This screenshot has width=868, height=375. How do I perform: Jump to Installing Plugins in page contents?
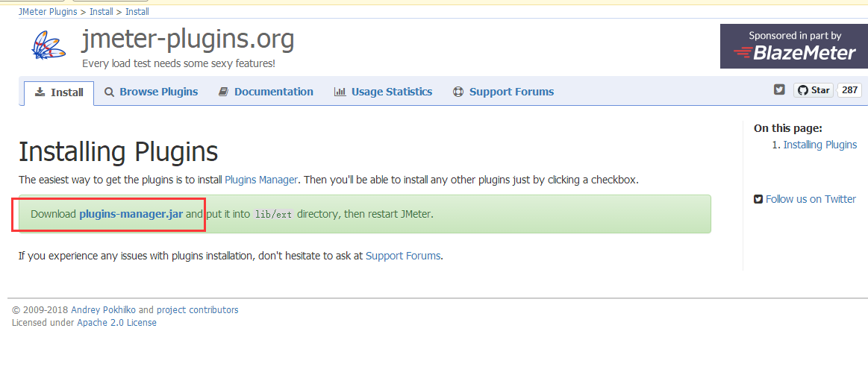[819, 145]
